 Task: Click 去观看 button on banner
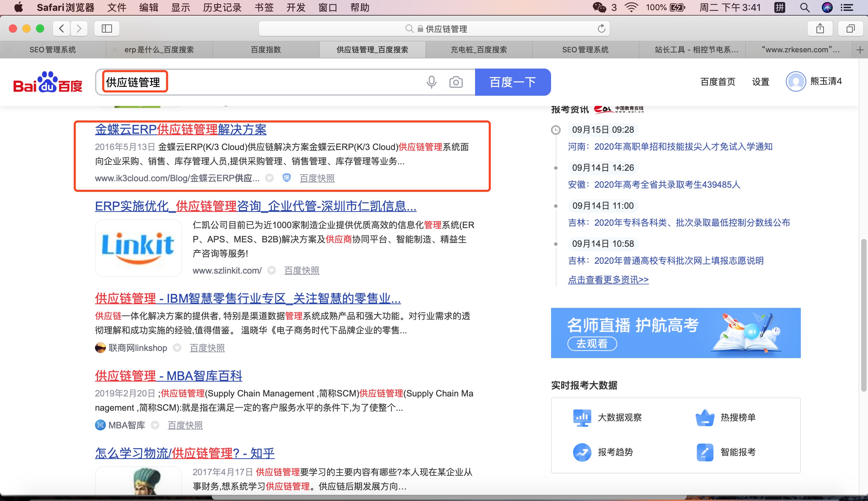click(592, 344)
